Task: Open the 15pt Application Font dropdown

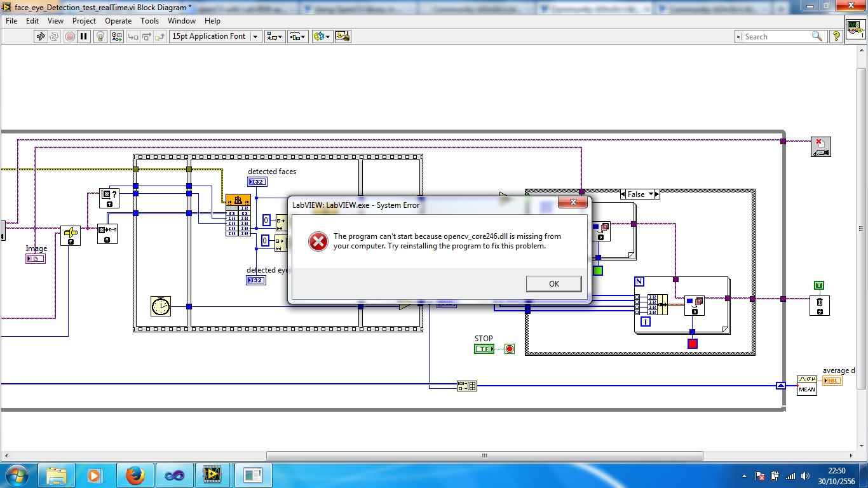Action: (215, 36)
